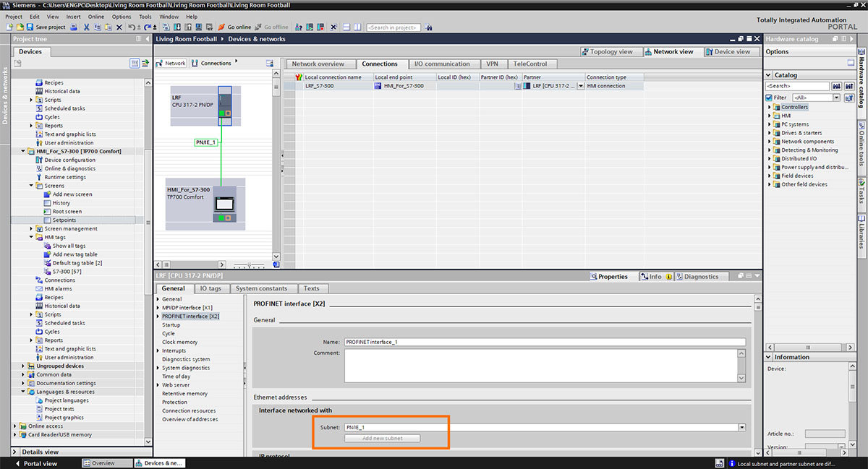Image resolution: width=868 pixels, height=469 pixels.
Task: Click the Cut scissors icon
Action: 86,27
